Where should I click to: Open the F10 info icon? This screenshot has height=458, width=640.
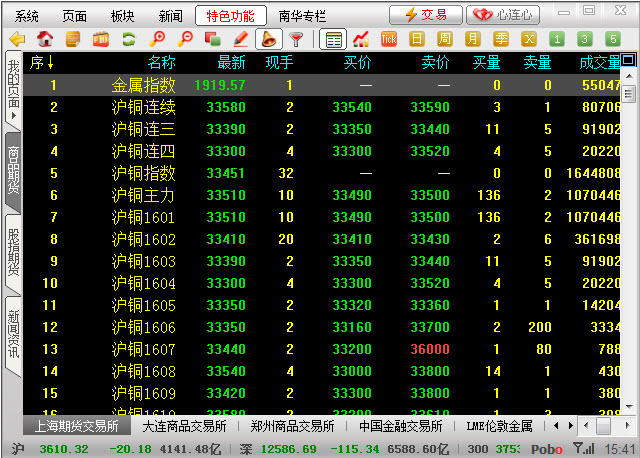pos(100,40)
